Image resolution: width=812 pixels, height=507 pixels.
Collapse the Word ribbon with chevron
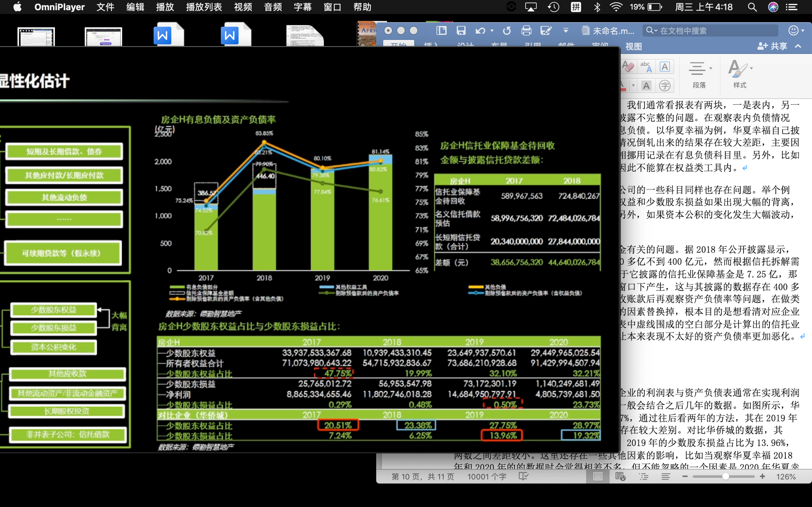[798, 46]
